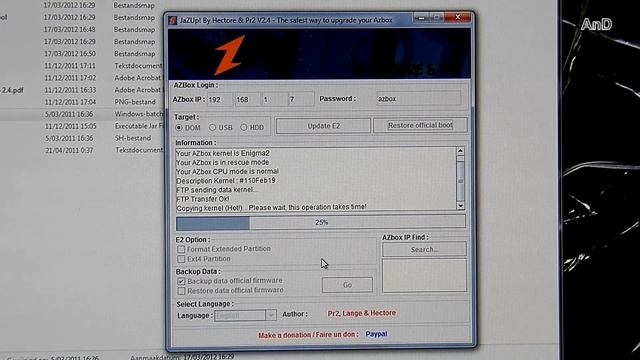640x360 pixels.
Task: Click 'FTP Transfer Ok!' log line
Action: click(x=202, y=199)
